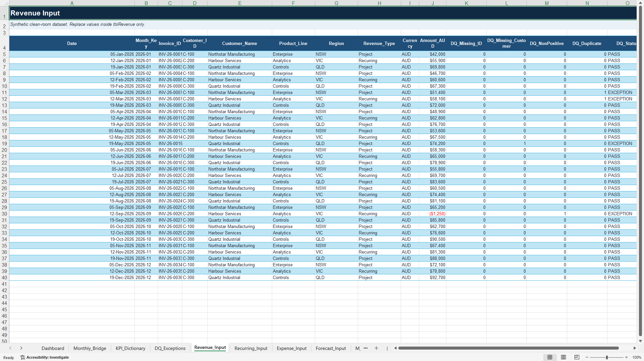
Task: Select Harbour Services in row 6
Action: 240,60
